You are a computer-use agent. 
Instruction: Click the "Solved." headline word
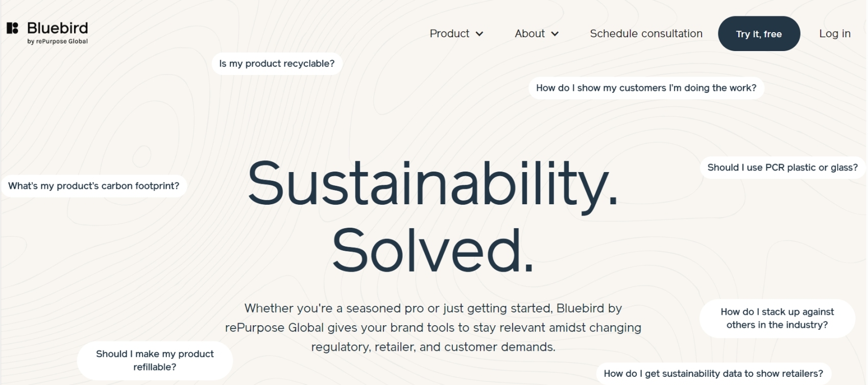[432, 250]
